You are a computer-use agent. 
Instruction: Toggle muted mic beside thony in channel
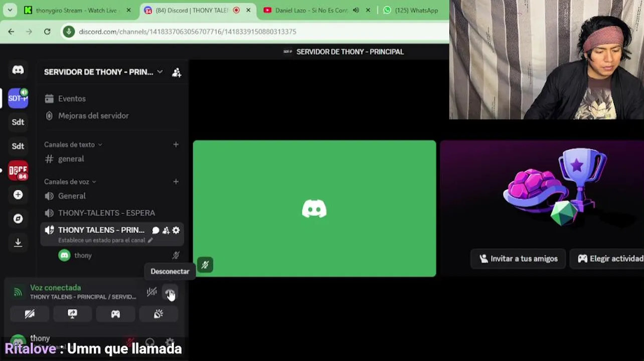point(176,255)
